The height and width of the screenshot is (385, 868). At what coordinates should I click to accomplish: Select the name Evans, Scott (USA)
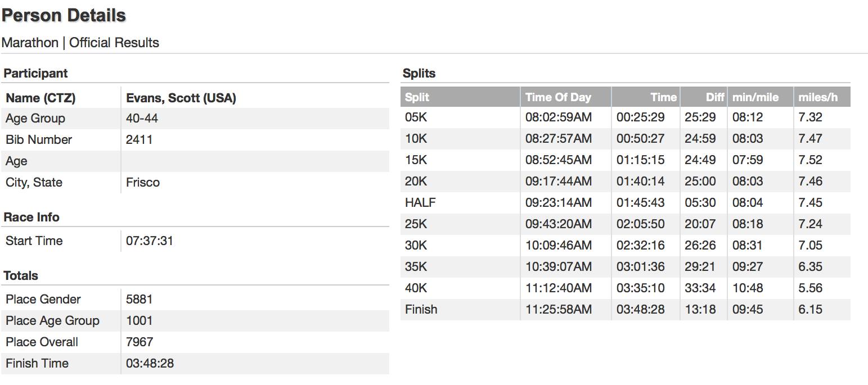tap(181, 98)
